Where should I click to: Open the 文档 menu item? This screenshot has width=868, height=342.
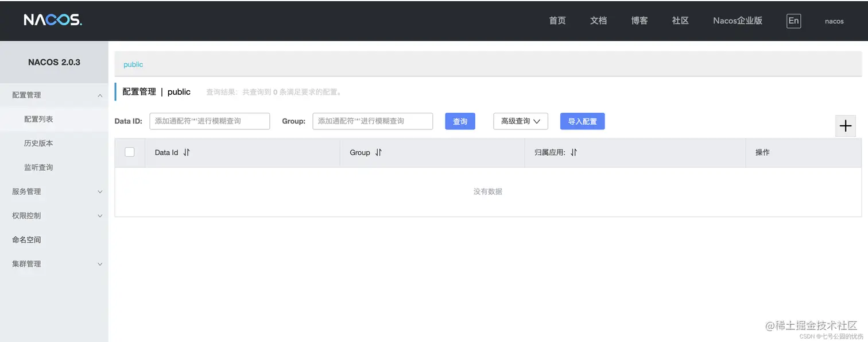[x=598, y=21]
